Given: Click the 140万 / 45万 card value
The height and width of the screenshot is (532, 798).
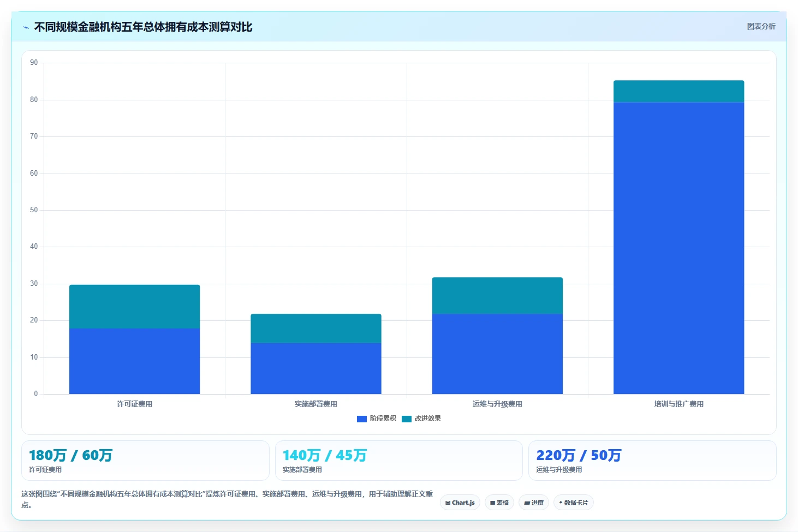Looking at the screenshot, I should 324,455.
